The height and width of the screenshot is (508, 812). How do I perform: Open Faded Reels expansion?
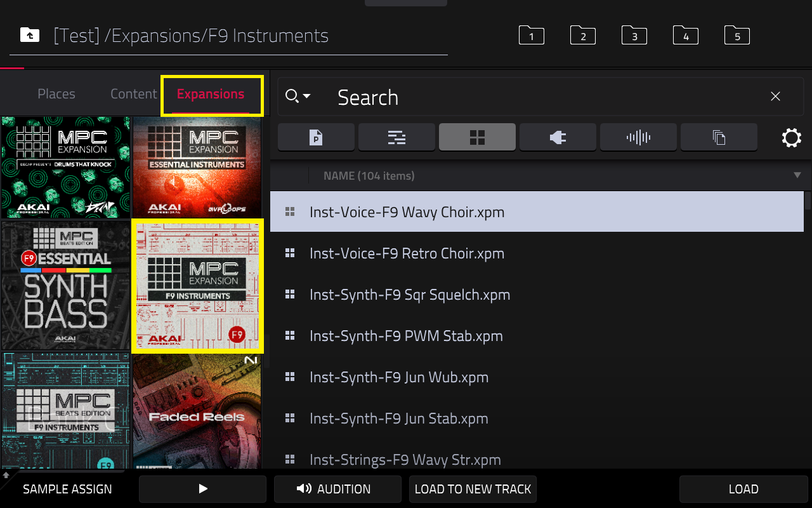197,411
